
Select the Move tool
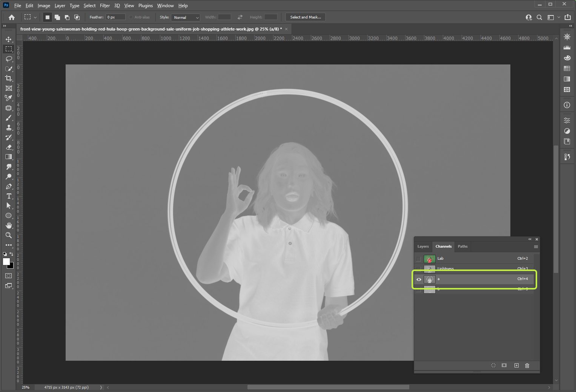tap(9, 39)
